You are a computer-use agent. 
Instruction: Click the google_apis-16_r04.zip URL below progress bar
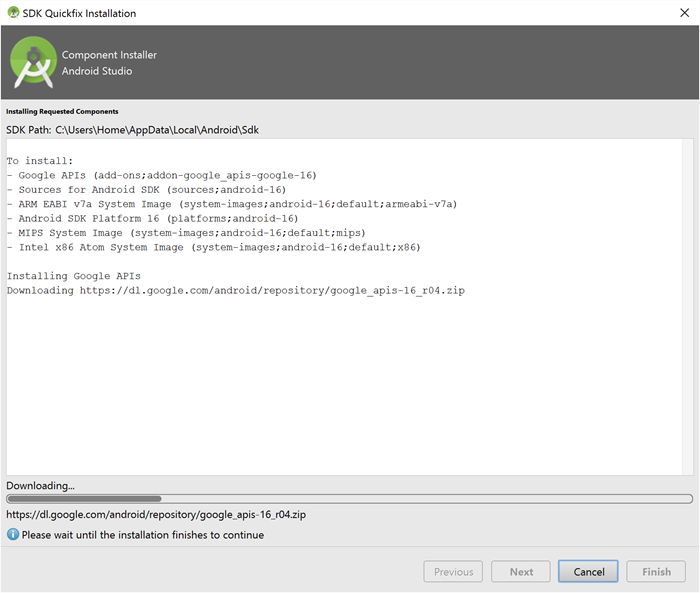156,514
